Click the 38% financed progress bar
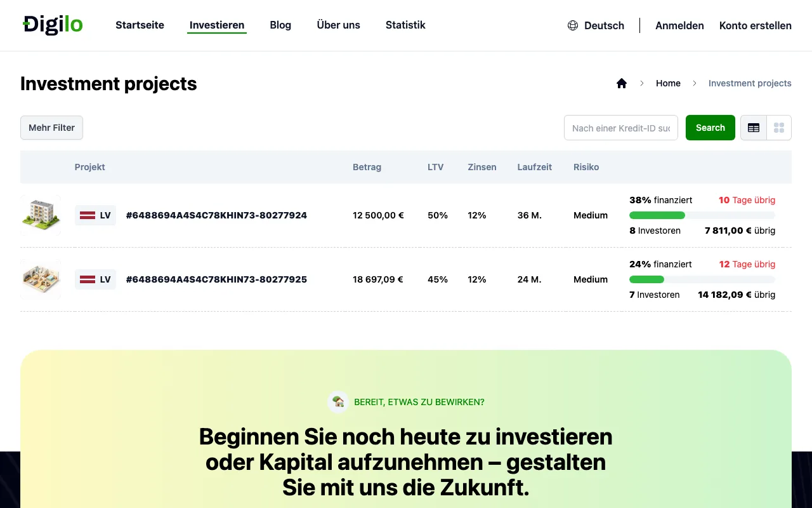The height and width of the screenshot is (508, 812). click(702, 215)
